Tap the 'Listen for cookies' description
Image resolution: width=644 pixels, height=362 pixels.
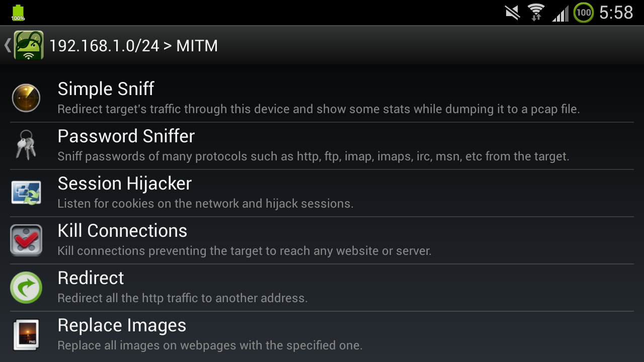point(205,204)
